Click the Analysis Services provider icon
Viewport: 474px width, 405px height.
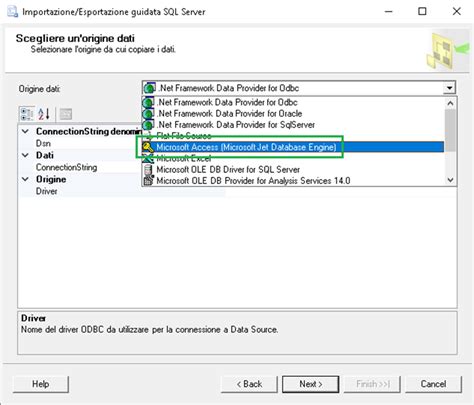pos(148,181)
